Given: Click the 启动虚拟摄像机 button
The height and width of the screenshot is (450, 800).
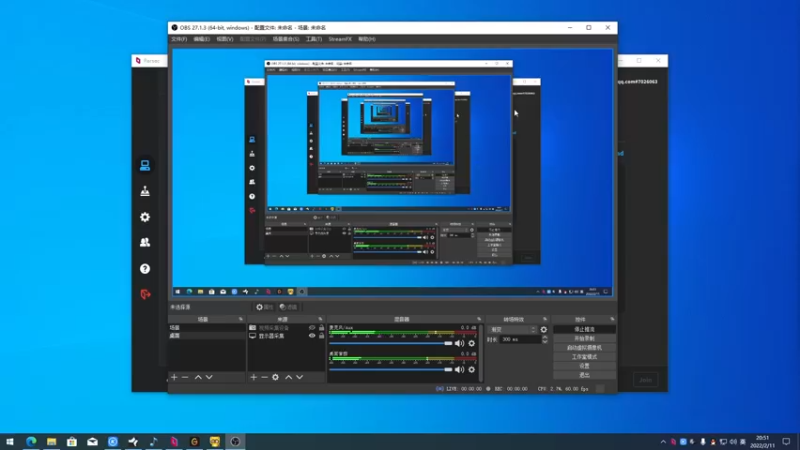Looking at the screenshot, I should coord(584,348).
